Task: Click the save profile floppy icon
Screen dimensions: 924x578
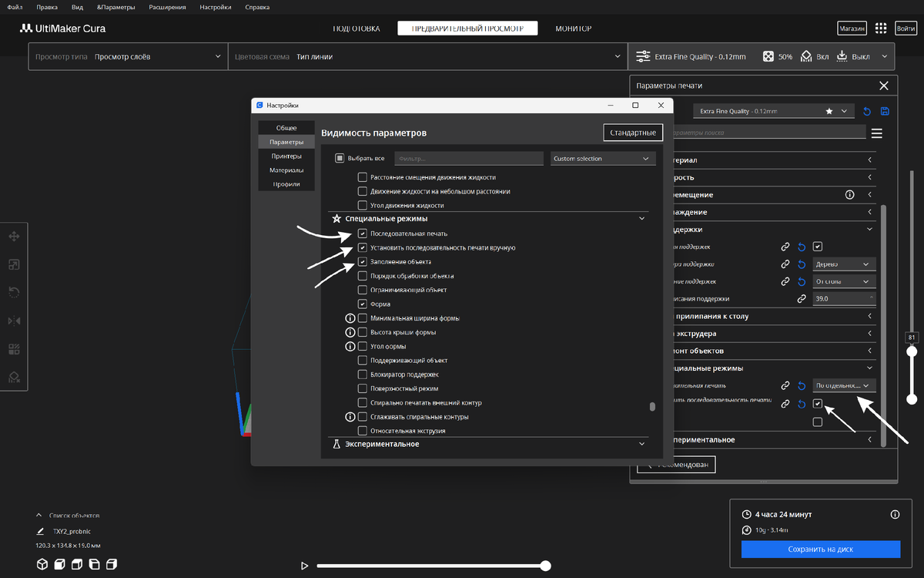Action: point(885,112)
